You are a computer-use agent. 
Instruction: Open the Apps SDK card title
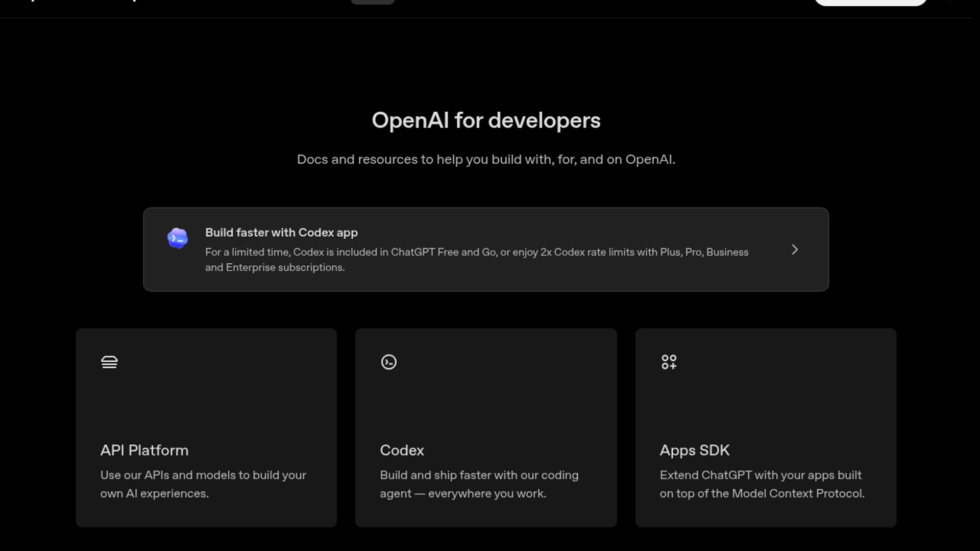pos(694,450)
